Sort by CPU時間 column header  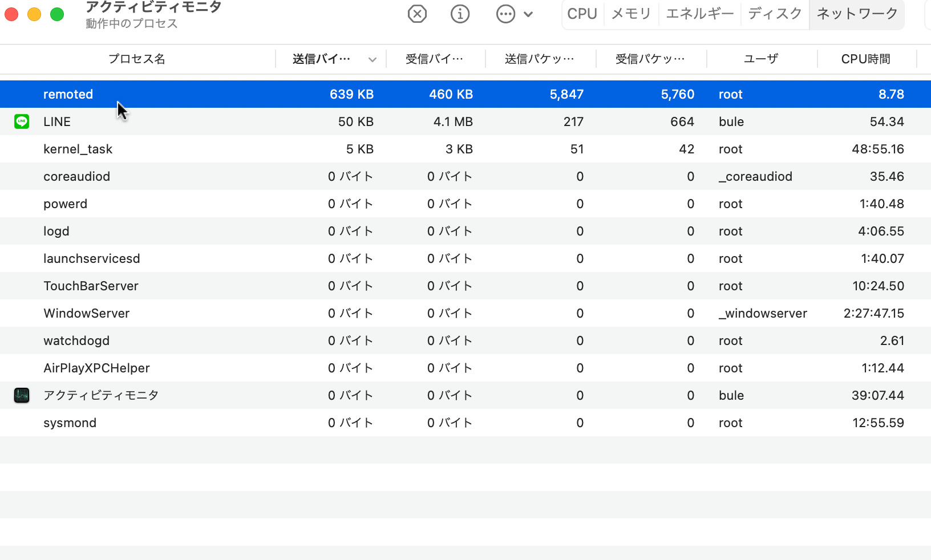866,59
